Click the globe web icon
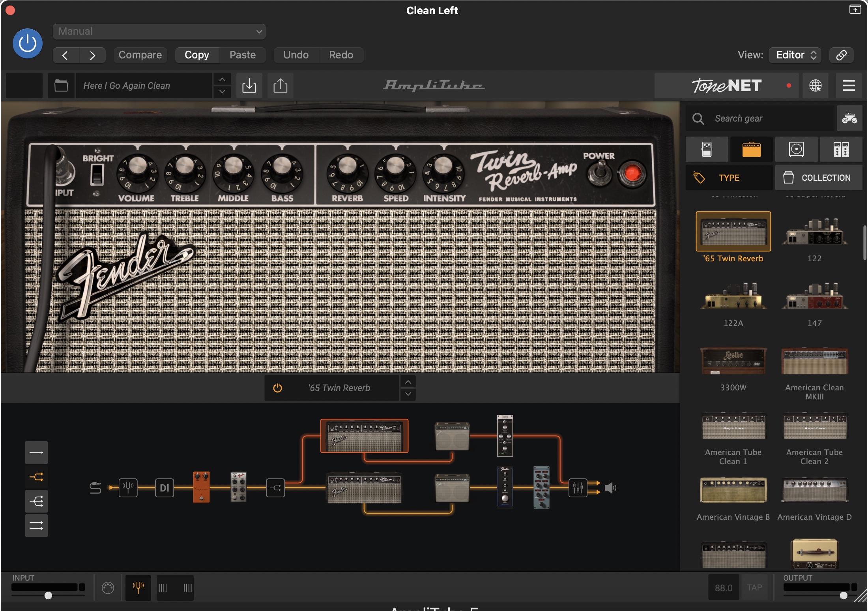868x611 pixels. [x=816, y=86]
